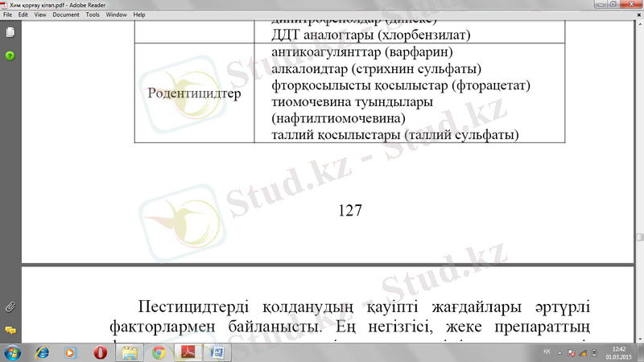644x362 pixels.
Task: Open the Windows Start menu
Action: [x=12, y=353]
